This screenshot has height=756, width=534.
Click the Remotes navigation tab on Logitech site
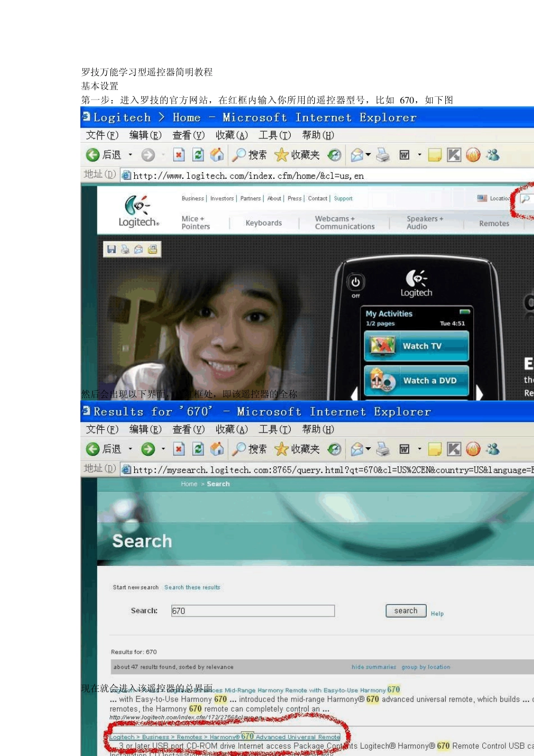point(494,223)
